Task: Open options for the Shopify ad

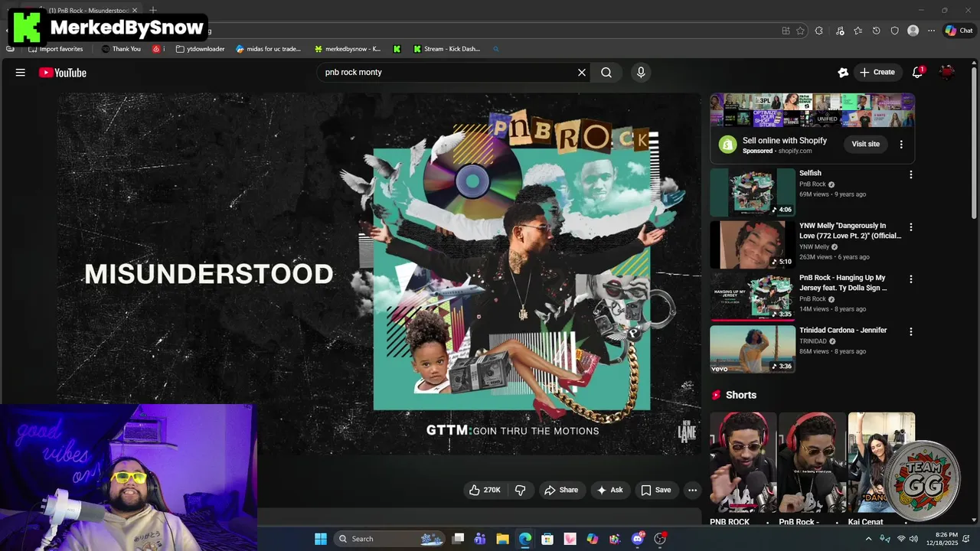Action: [901, 144]
